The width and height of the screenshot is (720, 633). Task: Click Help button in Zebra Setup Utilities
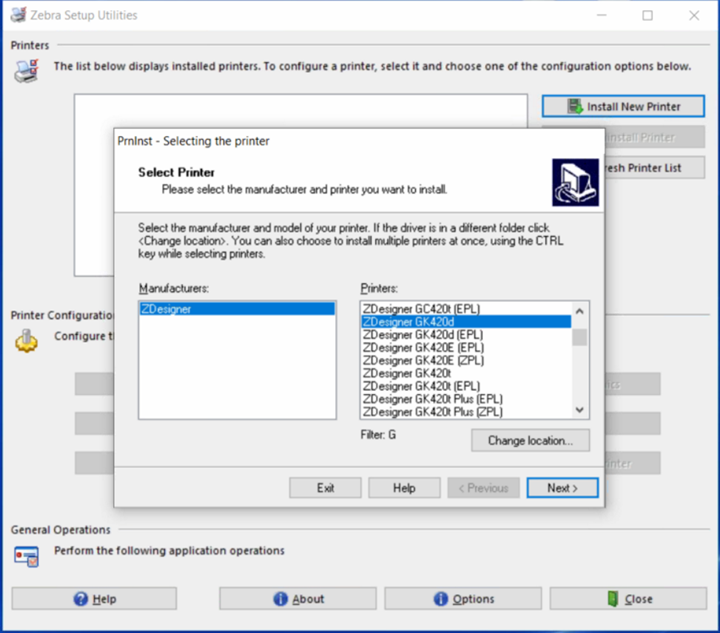click(x=94, y=599)
